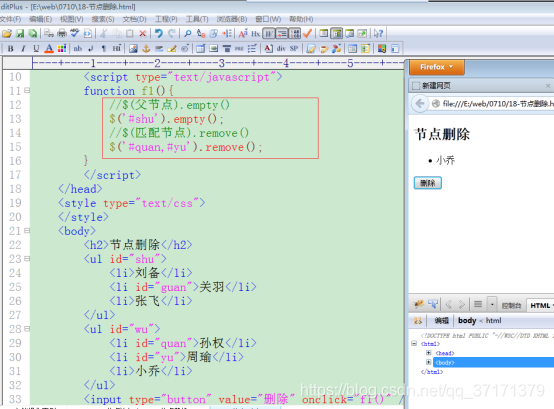The image size is (554, 409).
Task: Toggle the W word wrap button
Action: [x=269, y=34]
